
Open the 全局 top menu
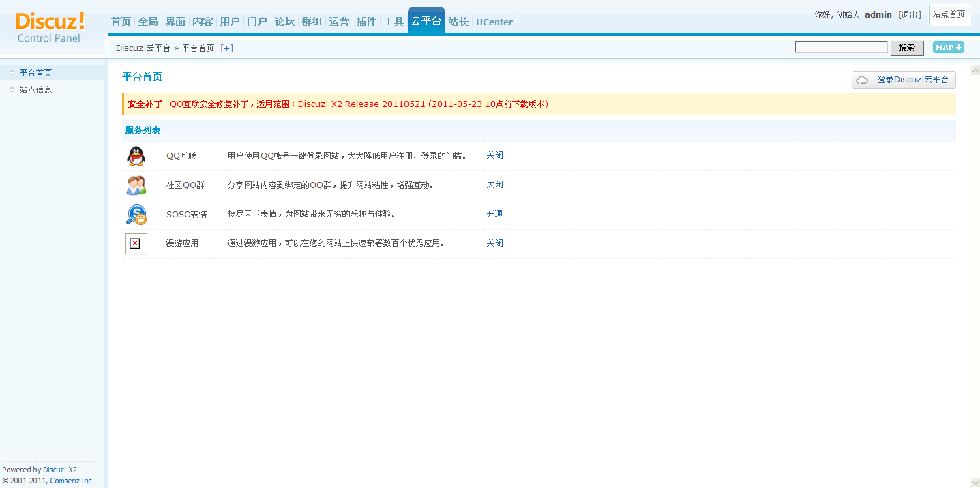pyautogui.click(x=148, y=22)
